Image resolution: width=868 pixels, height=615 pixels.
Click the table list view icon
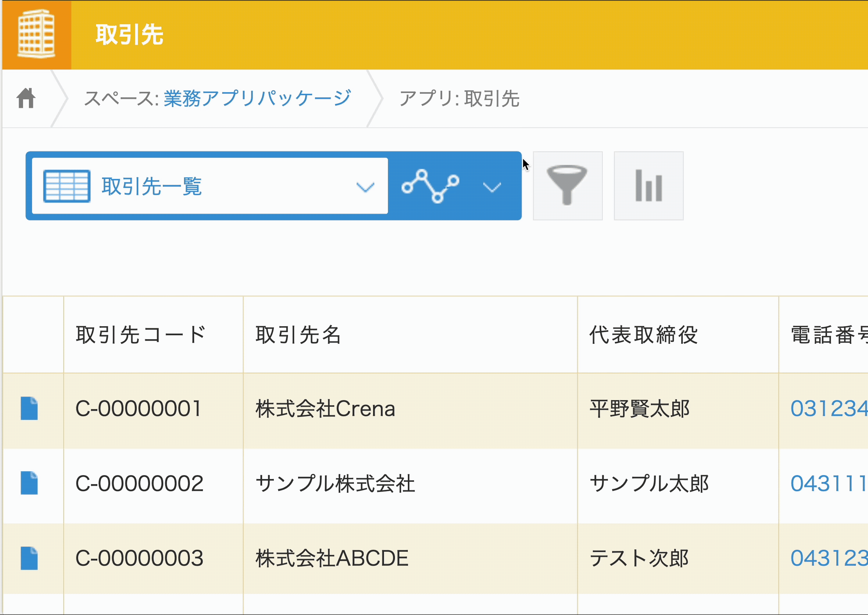click(67, 186)
